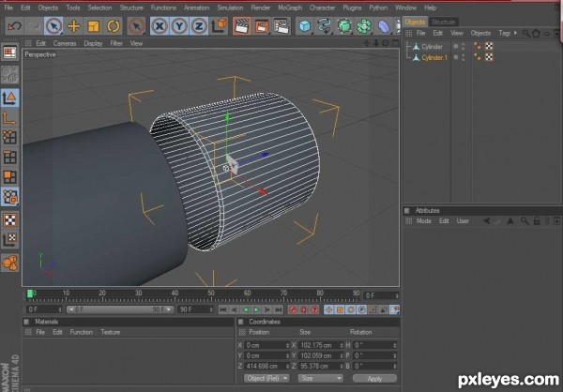This screenshot has height=392, width=563.
Task: Open the Simulation menu
Action: coord(230,8)
